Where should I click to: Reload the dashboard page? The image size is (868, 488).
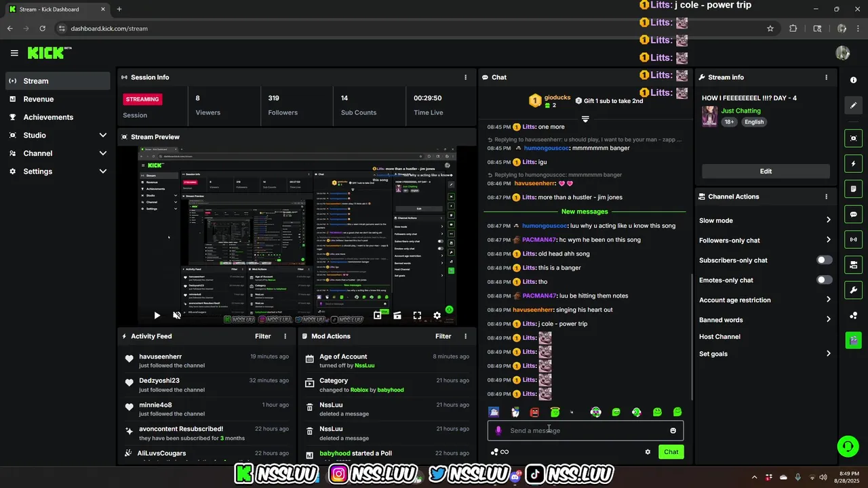[x=42, y=28]
